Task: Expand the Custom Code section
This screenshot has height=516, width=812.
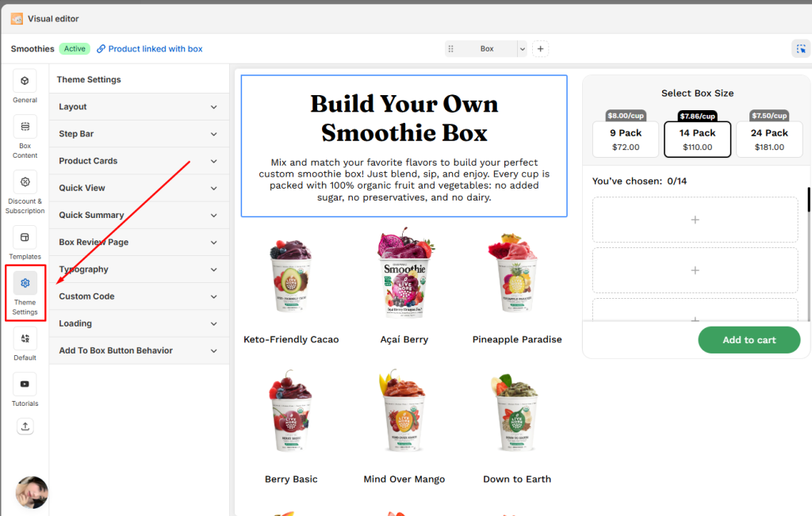Action: coord(139,296)
